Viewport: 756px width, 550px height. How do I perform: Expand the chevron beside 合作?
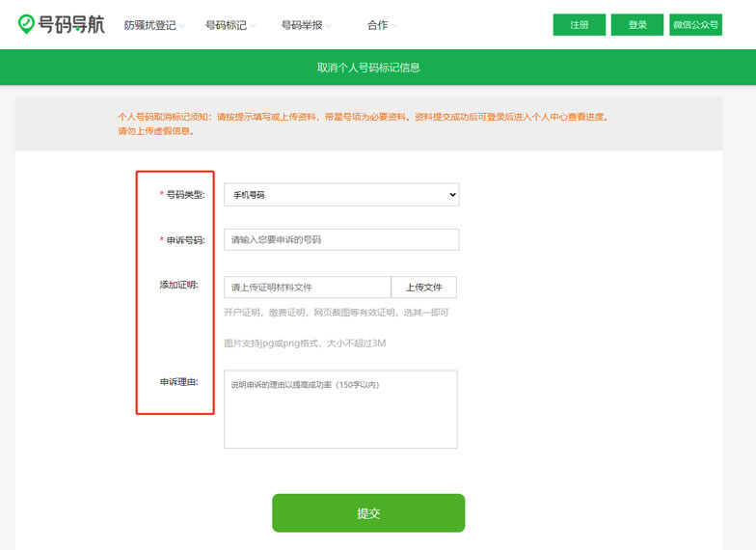click(394, 26)
